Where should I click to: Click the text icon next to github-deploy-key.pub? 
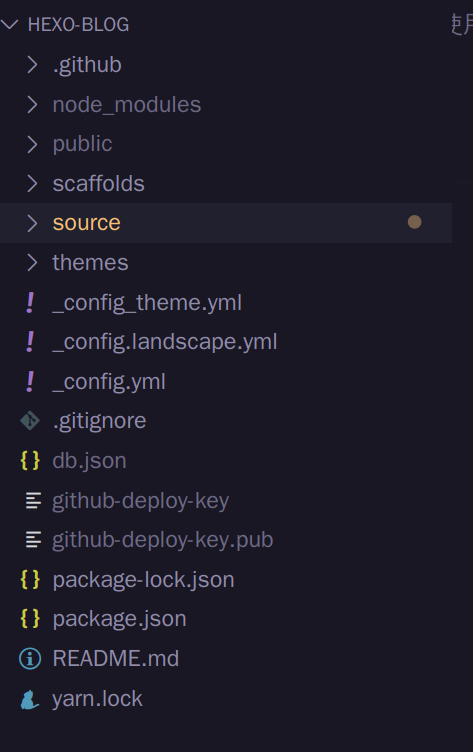[x=33, y=540]
